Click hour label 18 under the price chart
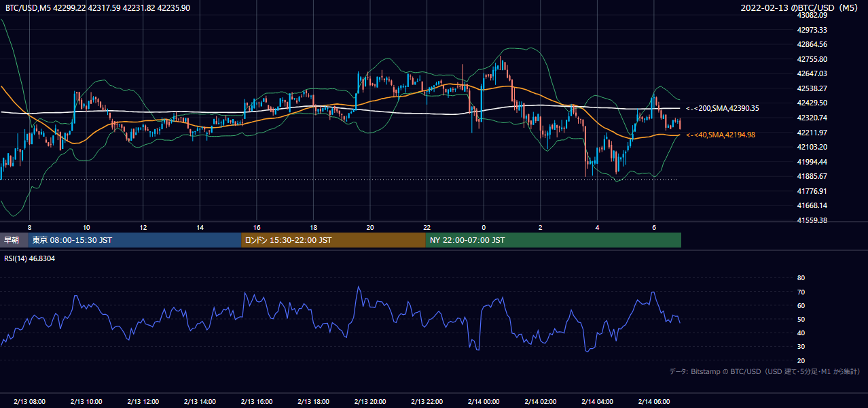The width and height of the screenshot is (868, 408). (x=313, y=227)
